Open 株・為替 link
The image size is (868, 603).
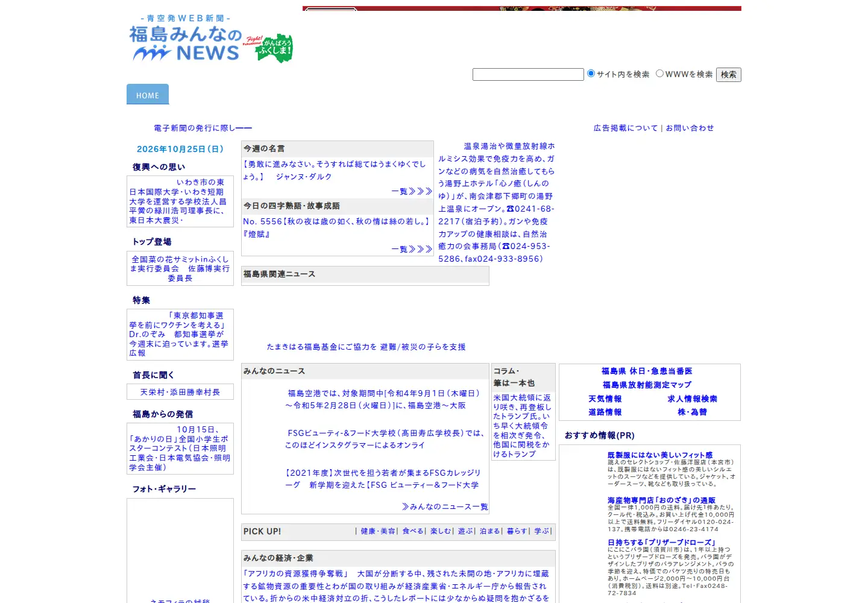tap(693, 412)
